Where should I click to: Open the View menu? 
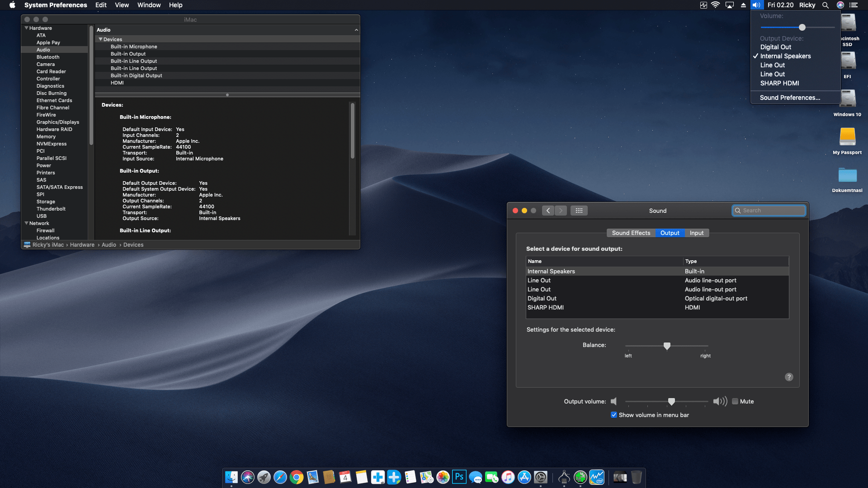coord(122,5)
